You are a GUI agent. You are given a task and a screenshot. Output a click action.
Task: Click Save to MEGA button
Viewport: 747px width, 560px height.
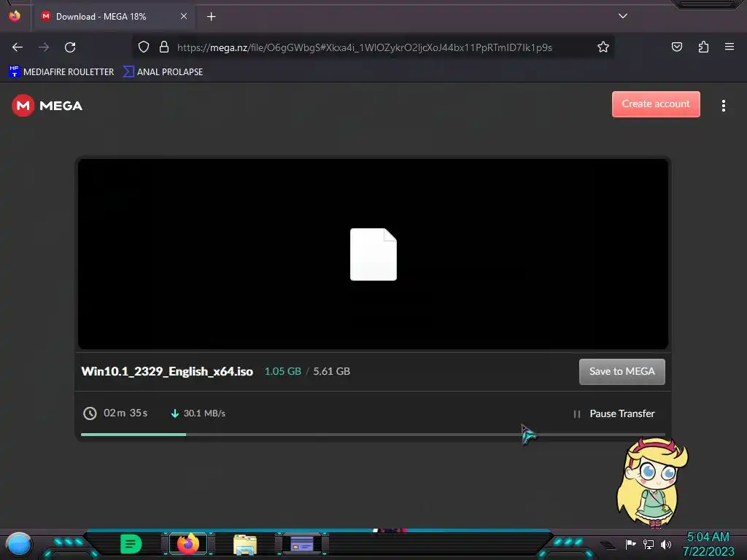[622, 371]
